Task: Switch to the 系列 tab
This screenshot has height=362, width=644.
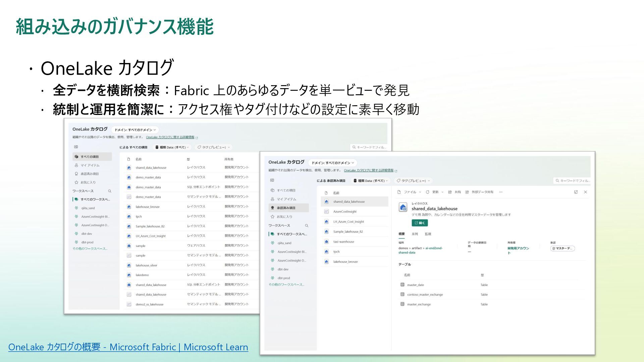Action: pos(415,234)
